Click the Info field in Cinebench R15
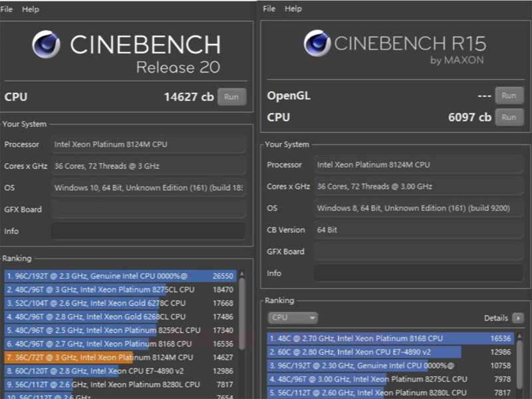The image size is (532, 399). pyautogui.click(x=418, y=273)
